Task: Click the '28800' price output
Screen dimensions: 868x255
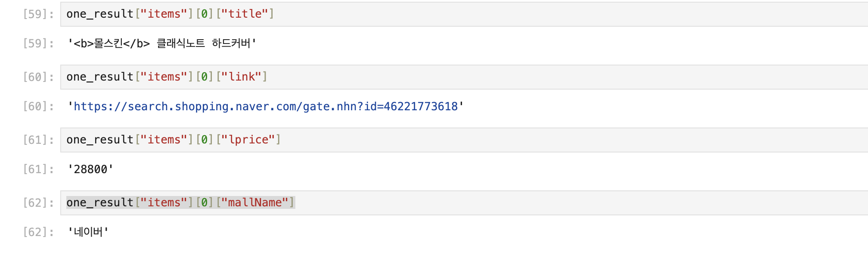Action: [90, 169]
